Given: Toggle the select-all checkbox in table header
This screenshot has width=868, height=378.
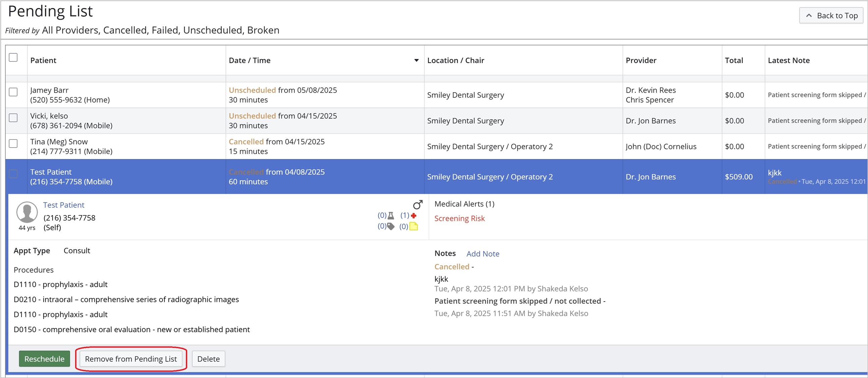Looking at the screenshot, I should 13,58.
